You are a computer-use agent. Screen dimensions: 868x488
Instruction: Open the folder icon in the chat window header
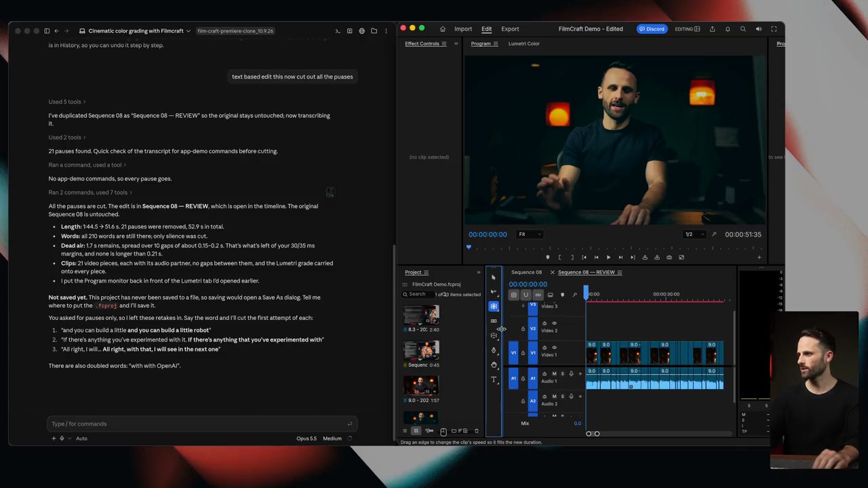point(374,31)
